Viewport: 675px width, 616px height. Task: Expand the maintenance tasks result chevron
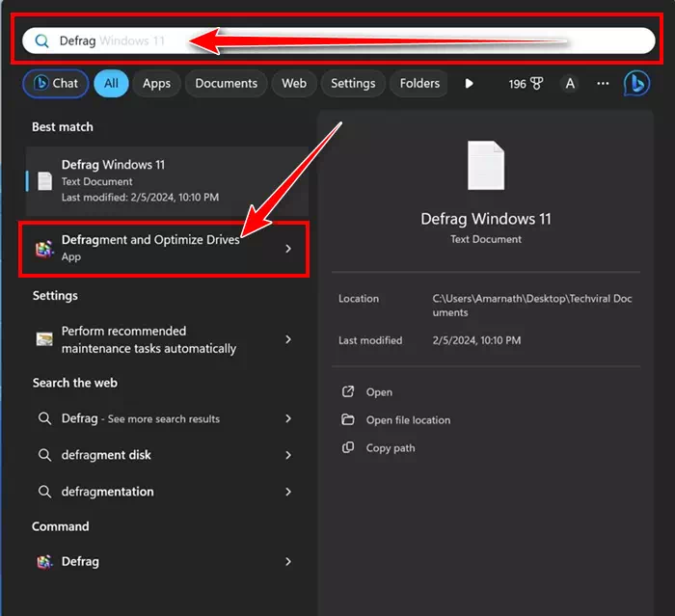[x=288, y=339]
